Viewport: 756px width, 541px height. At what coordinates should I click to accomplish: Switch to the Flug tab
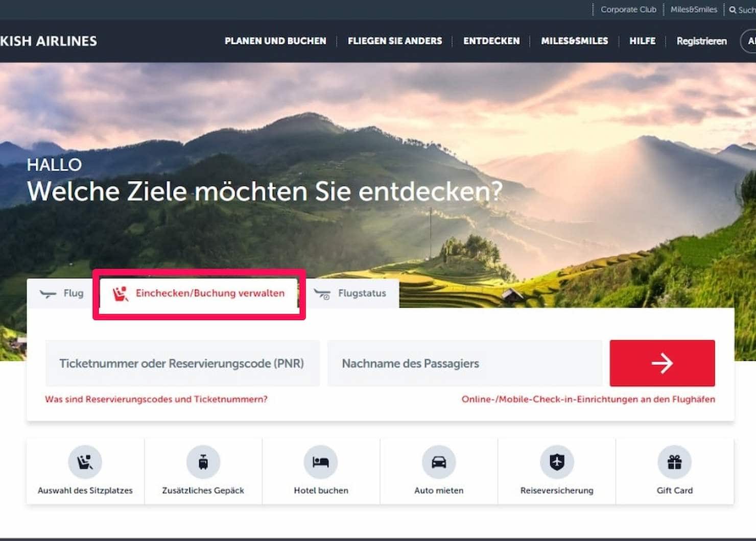(x=61, y=293)
